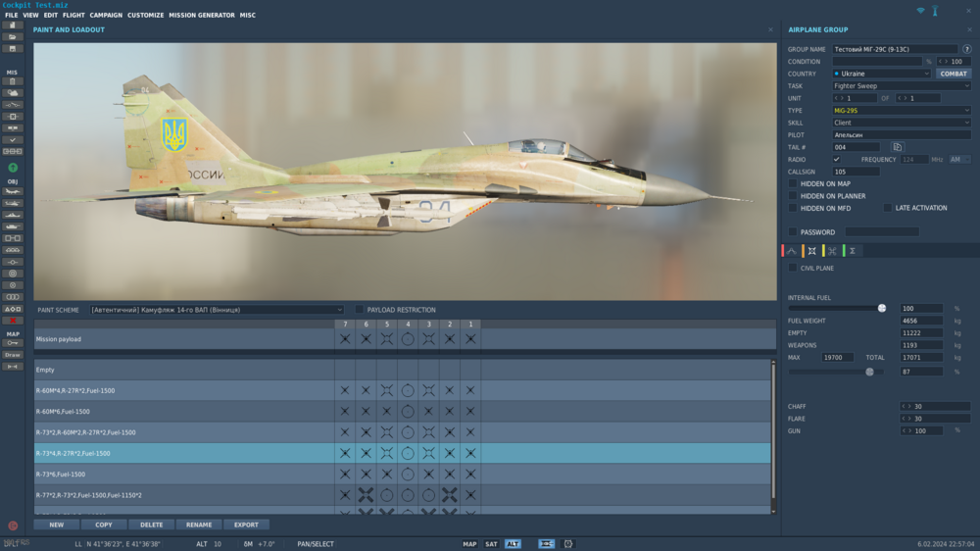Select the ship group placement tool
The image size is (980, 551).
[13, 215]
